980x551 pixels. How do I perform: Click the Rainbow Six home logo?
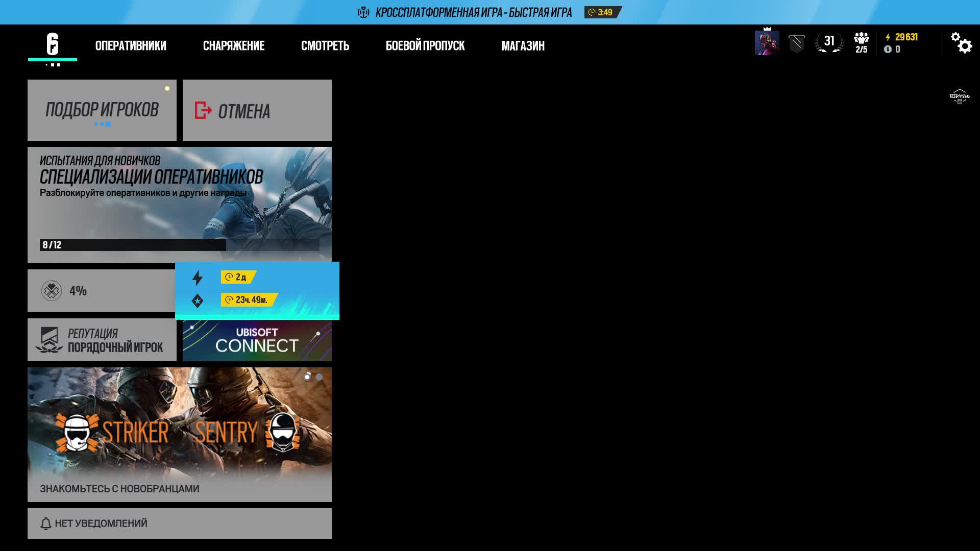click(x=53, y=44)
